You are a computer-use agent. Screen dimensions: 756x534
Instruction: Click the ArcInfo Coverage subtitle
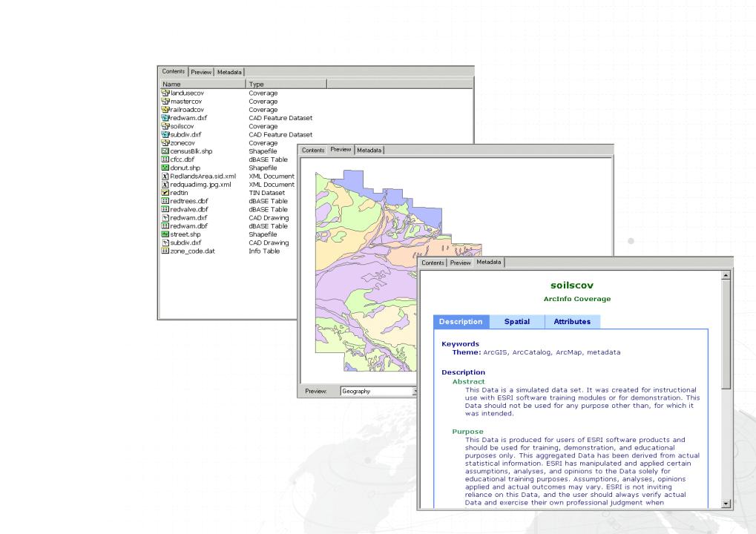[x=577, y=299]
